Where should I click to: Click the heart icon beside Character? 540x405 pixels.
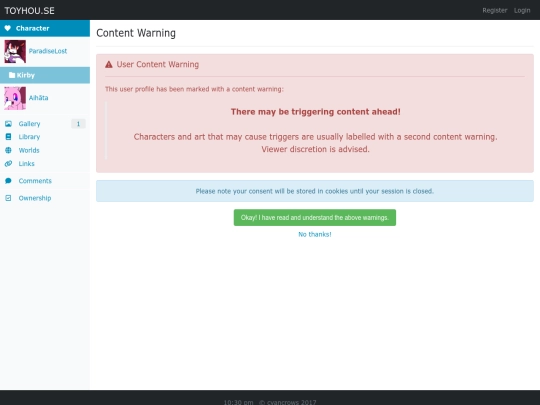pyautogui.click(x=8, y=28)
